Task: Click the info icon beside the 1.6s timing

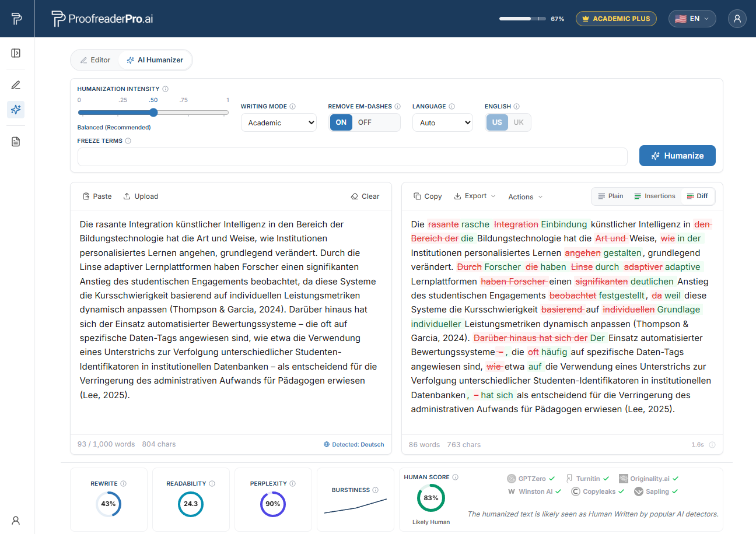Action: [x=712, y=445]
